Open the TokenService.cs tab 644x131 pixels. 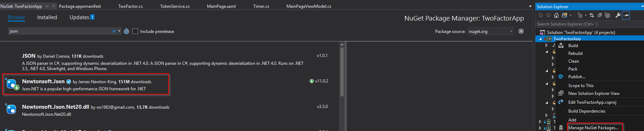(175, 6)
